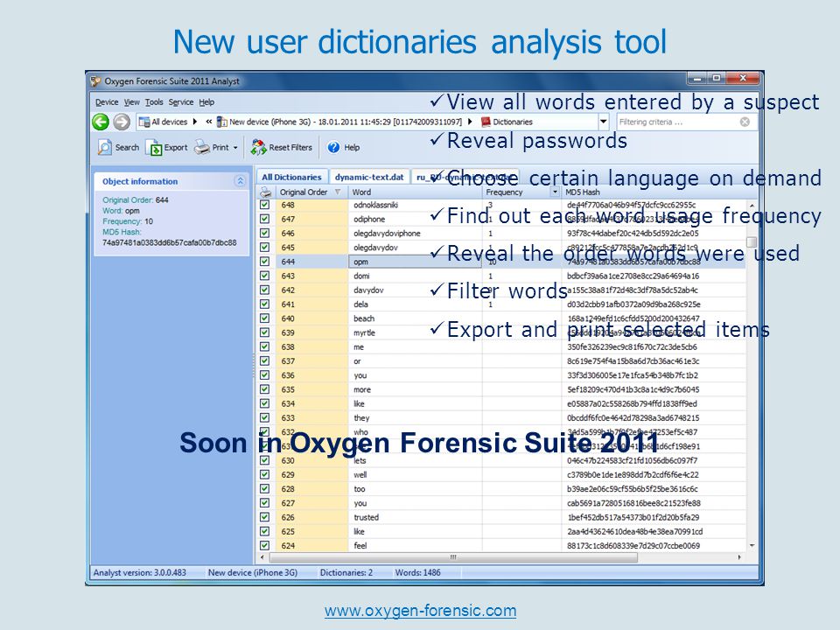Viewport: 840px width, 630px height.
Task: Open the Tools menu
Action: click(154, 102)
